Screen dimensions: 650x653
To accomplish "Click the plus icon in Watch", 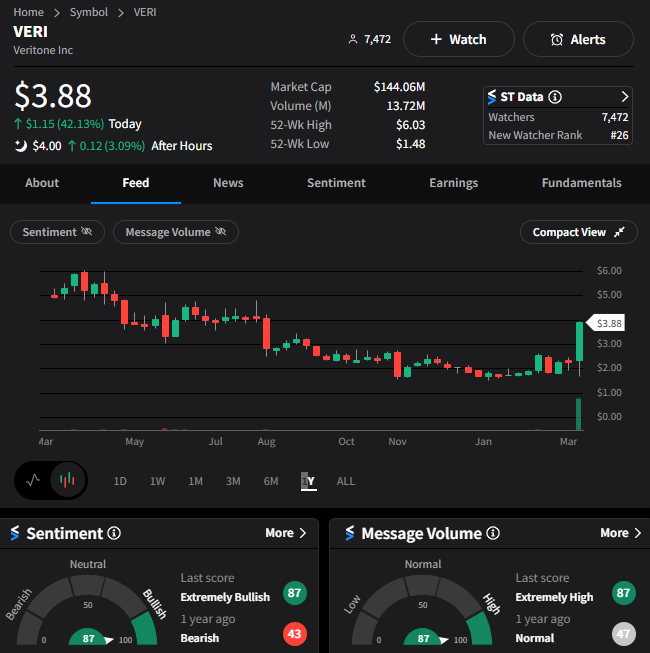I will [436, 39].
